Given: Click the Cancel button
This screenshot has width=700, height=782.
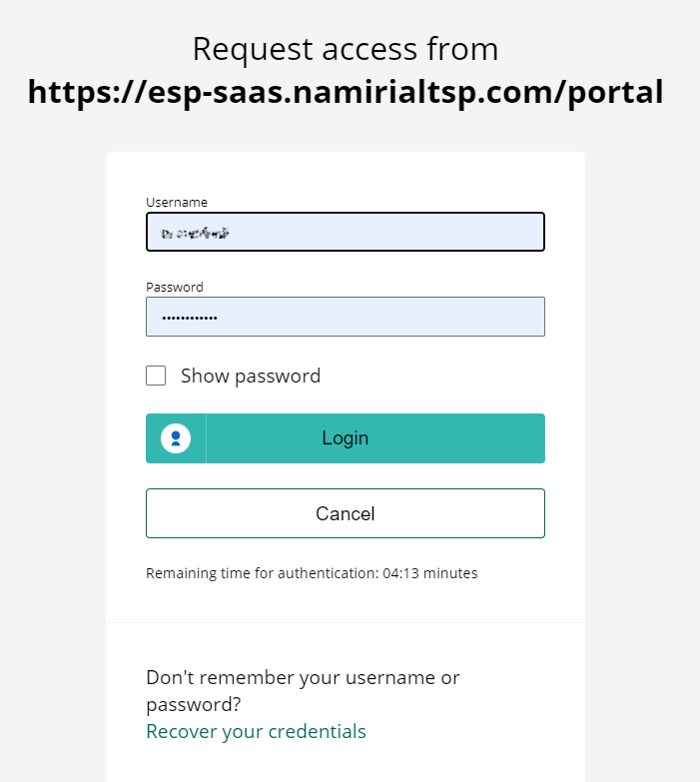Looking at the screenshot, I should (346, 513).
